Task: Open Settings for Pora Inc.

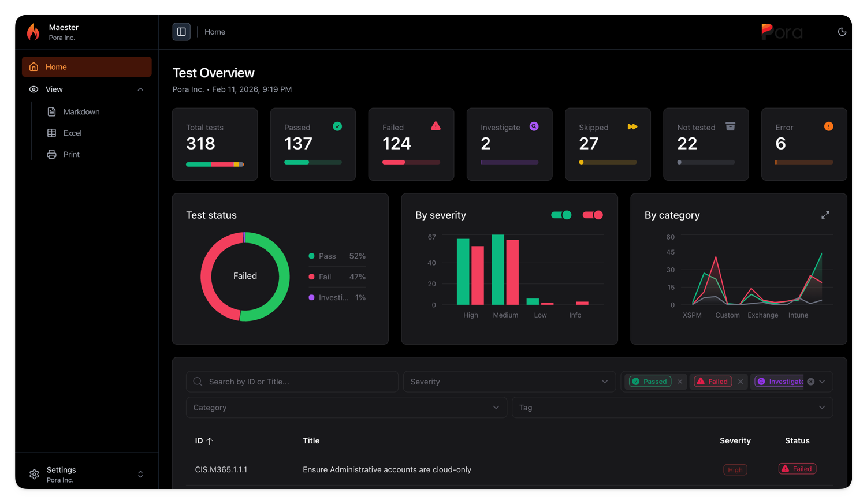Action: point(87,475)
